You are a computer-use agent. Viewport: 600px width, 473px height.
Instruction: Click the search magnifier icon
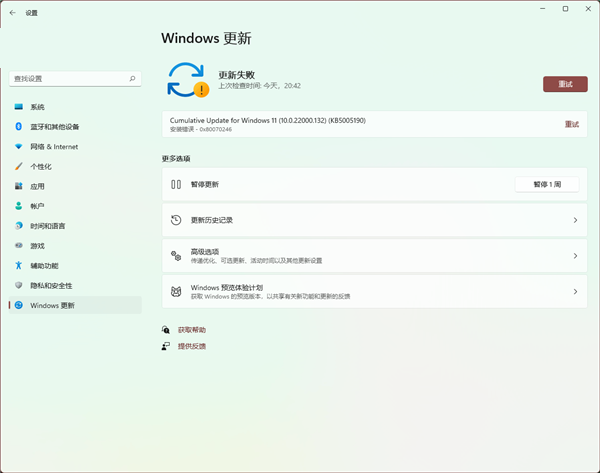tap(132, 78)
